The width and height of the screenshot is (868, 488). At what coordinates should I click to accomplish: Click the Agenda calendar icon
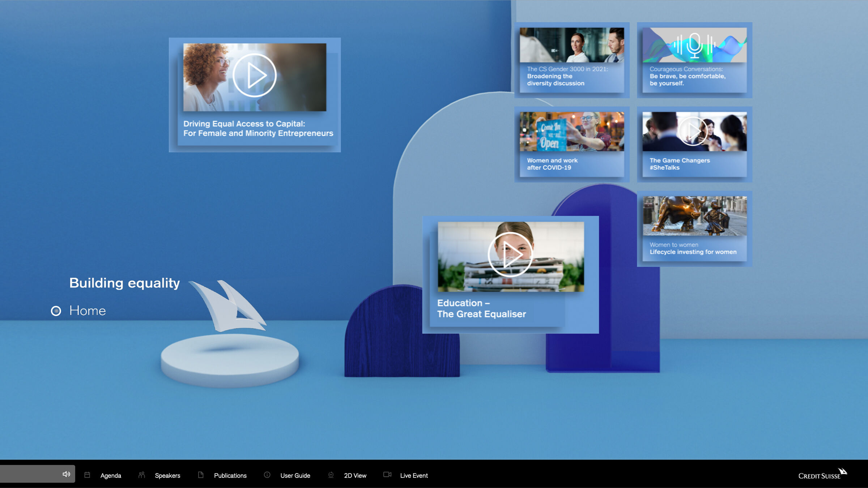[87, 475]
